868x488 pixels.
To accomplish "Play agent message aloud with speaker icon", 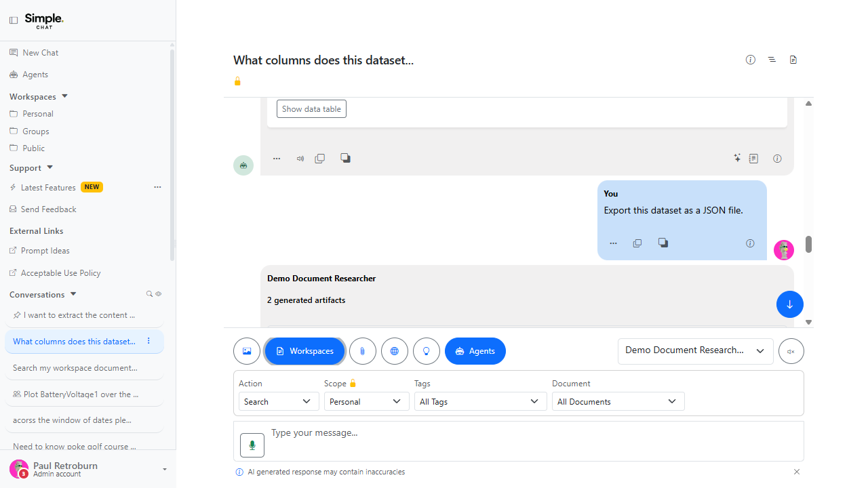I will coord(300,159).
